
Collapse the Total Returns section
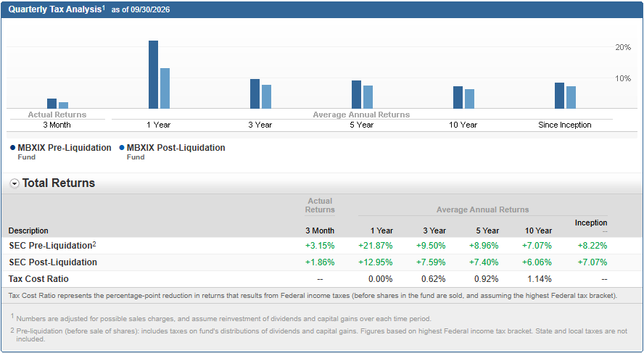coord(15,184)
